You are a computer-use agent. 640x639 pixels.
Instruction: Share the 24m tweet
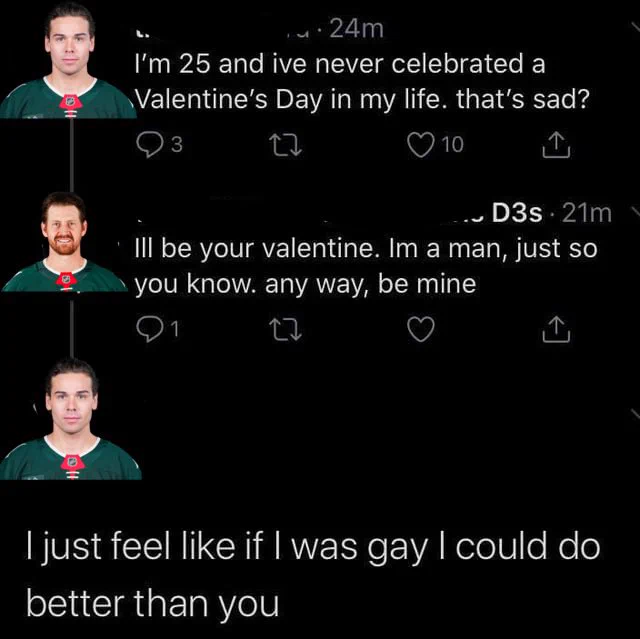pyautogui.click(x=556, y=145)
